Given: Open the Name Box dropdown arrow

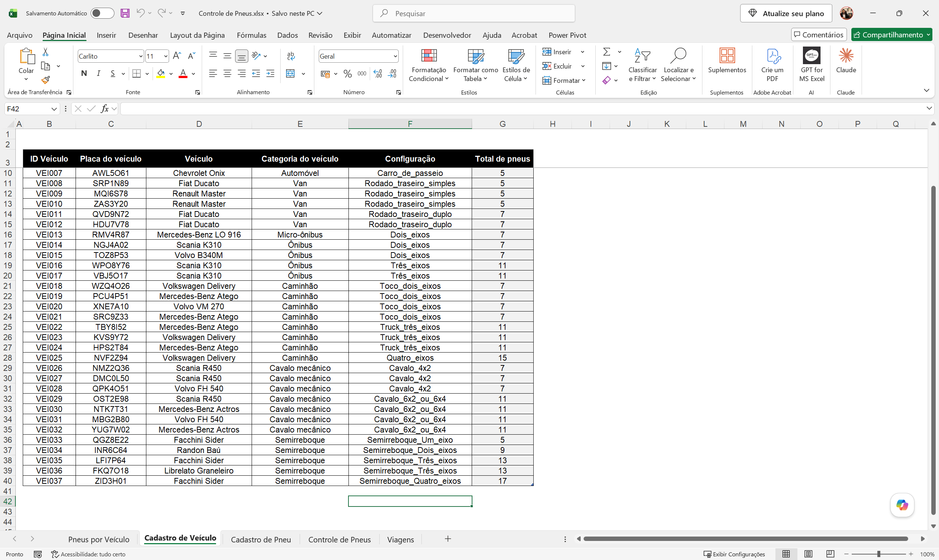Looking at the screenshot, I should point(54,109).
